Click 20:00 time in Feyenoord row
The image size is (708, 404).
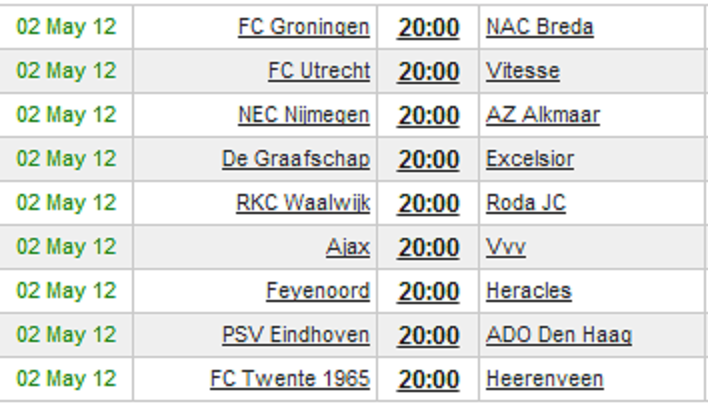(x=428, y=292)
